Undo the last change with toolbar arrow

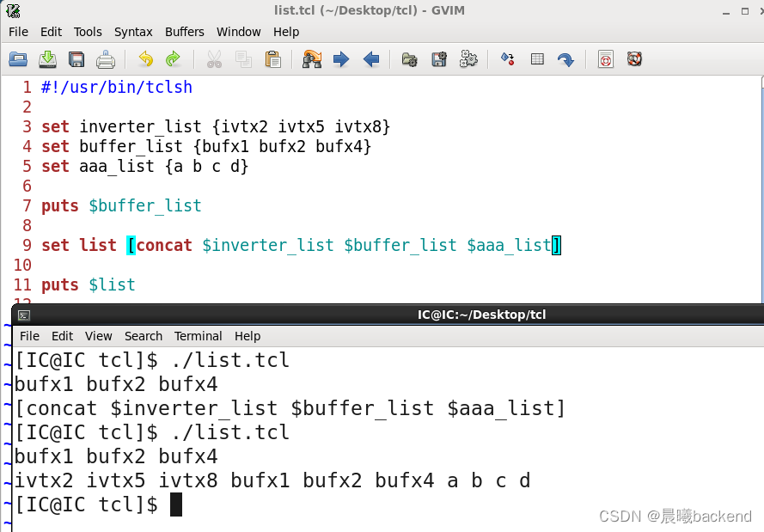pos(146,59)
